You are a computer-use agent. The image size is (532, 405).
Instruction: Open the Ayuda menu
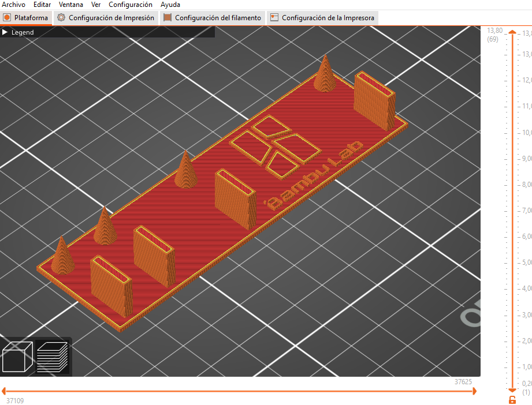pyautogui.click(x=170, y=5)
